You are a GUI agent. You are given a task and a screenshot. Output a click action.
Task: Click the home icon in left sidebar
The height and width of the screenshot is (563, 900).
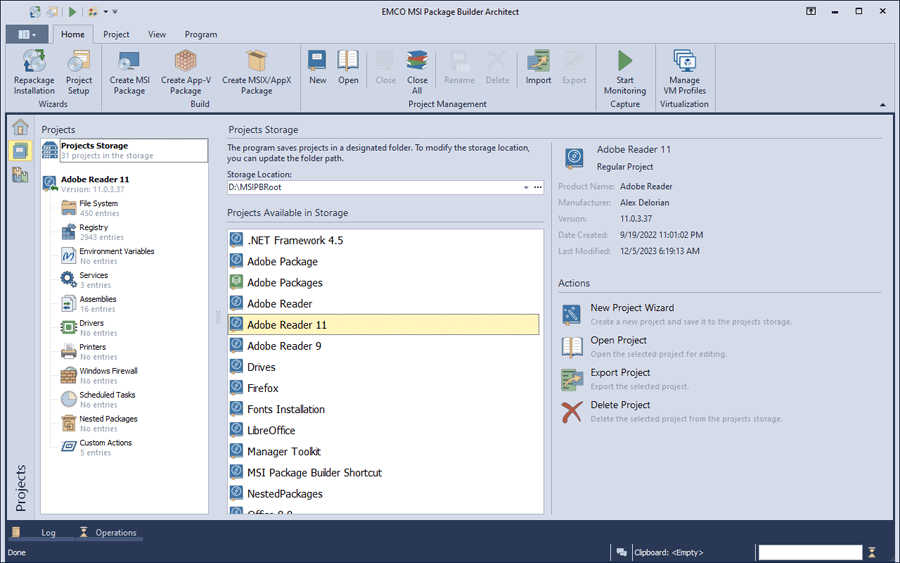coord(21,126)
